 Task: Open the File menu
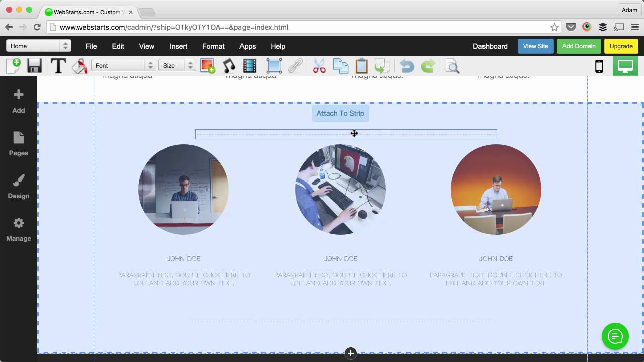[91, 46]
